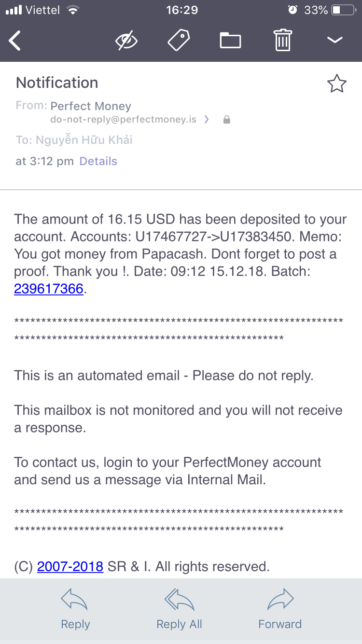The height and width of the screenshot is (644, 362).
Task: Tap sender name Perfect Money
Action: [91, 106]
